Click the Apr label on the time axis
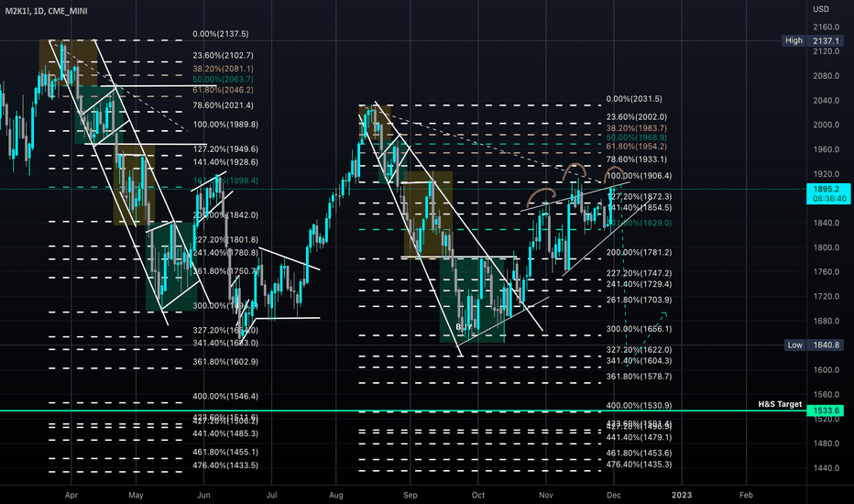 (71, 495)
